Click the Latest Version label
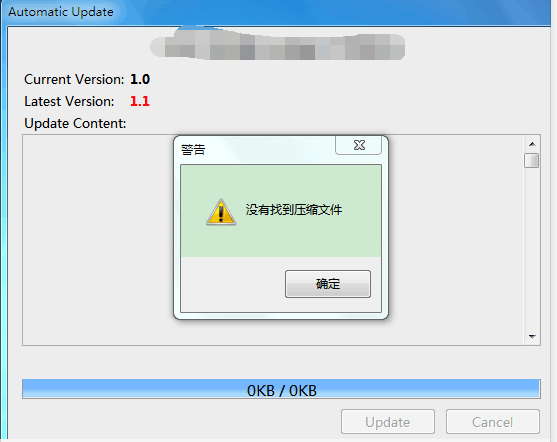Image resolution: width=557 pixels, height=442 pixels. tap(69, 101)
